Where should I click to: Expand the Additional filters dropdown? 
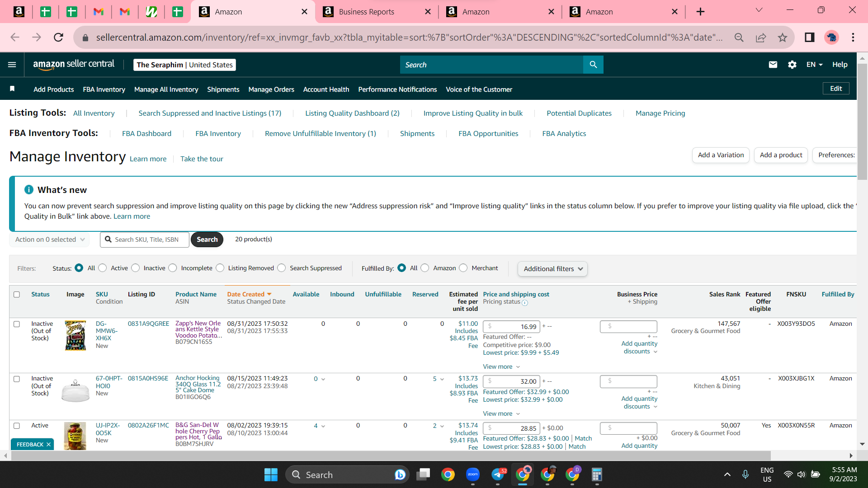[x=552, y=269]
